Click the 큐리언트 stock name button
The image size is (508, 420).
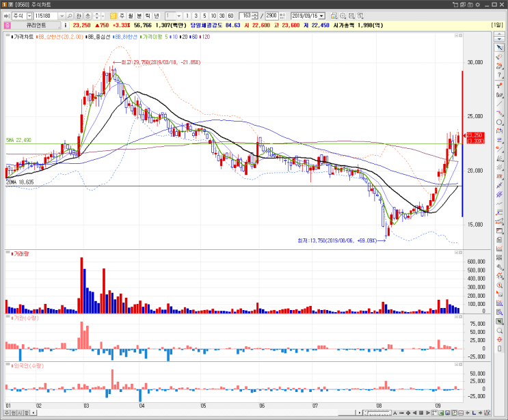[36, 25]
